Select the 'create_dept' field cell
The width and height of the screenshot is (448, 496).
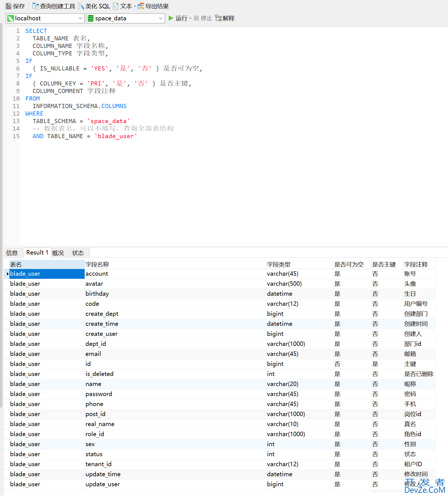coord(175,314)
